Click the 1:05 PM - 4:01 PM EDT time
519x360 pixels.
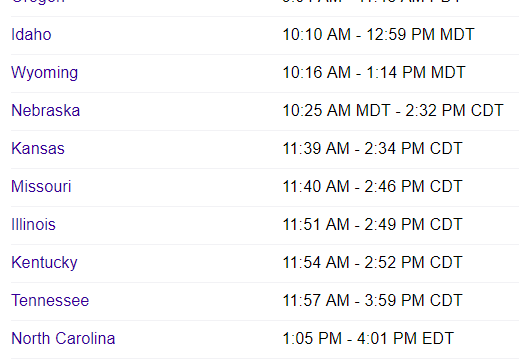368,339
